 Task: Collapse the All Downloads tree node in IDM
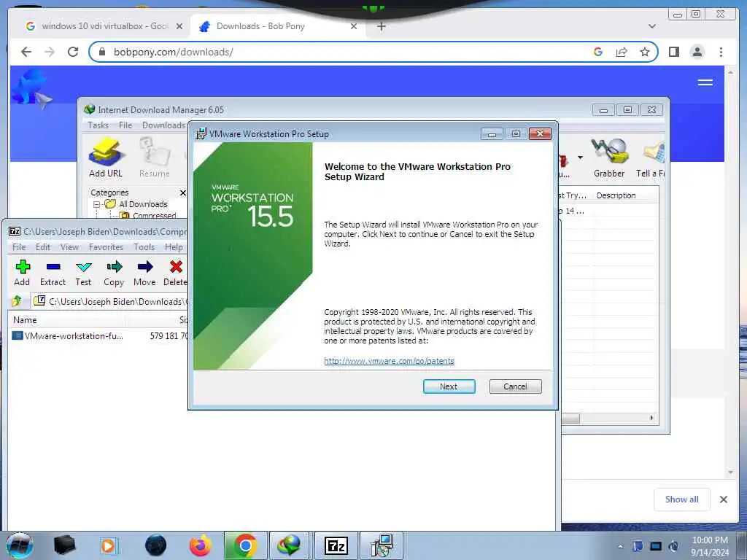tap(97, 204)
